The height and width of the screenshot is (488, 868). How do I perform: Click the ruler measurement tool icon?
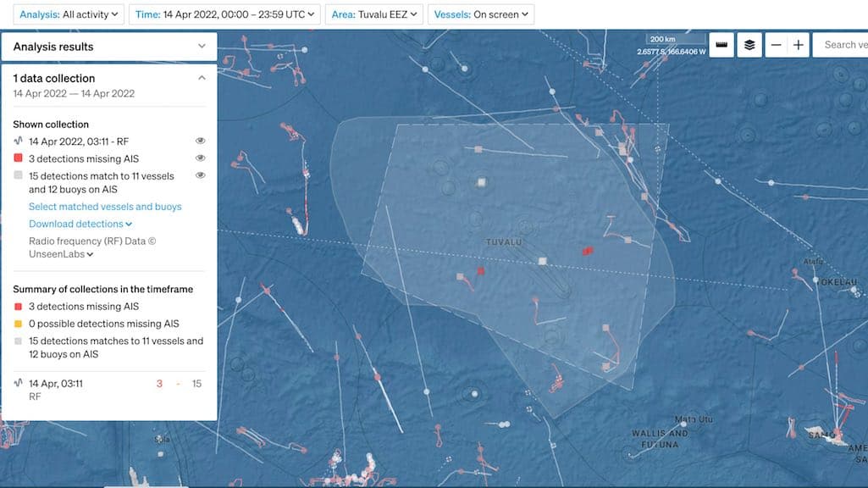[x=721, y=44]
